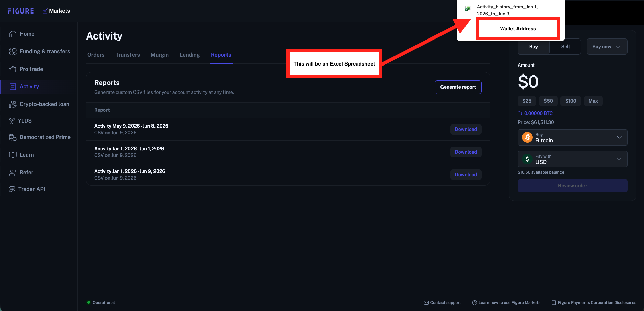Open the Transfers tab

[128, 55]
